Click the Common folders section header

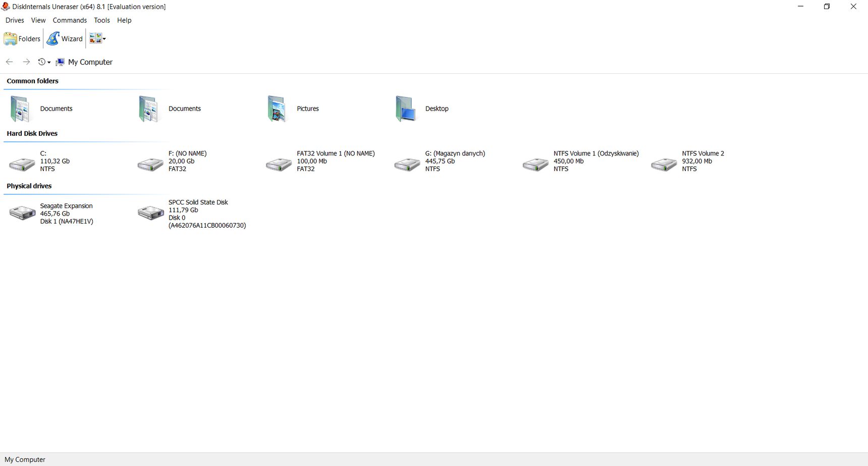[33, 81]
